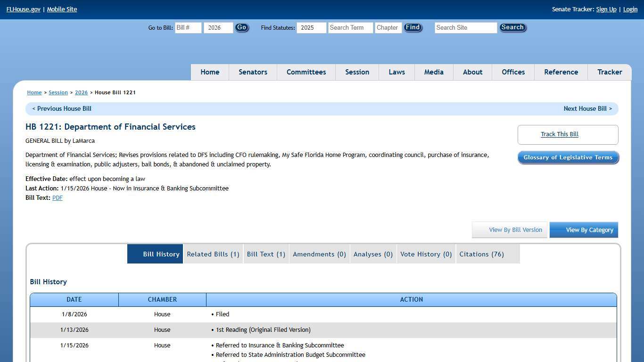Show the Amendments (0) tab
644x362 pixels.
tap(319, 254)
